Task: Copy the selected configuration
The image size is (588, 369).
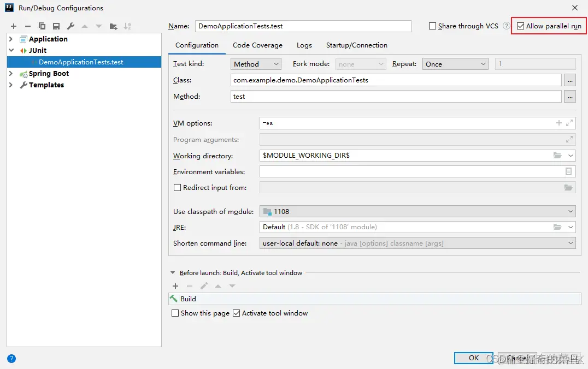Action: 42,26
